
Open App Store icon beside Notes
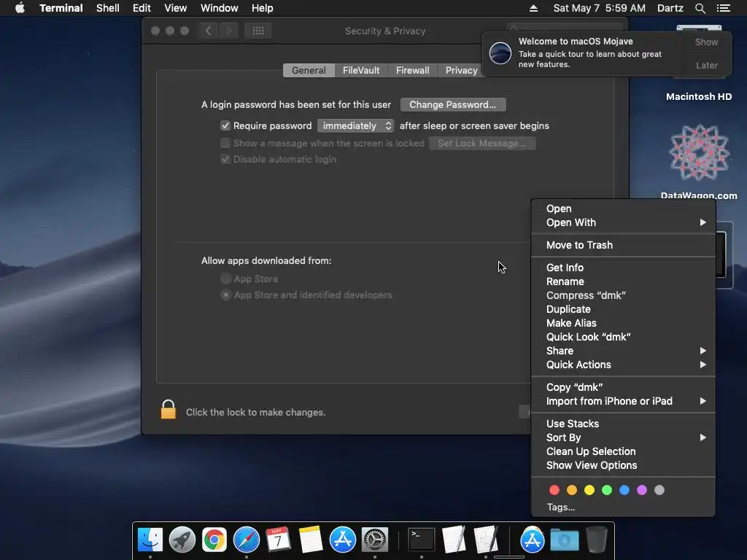tap(343, 540)
